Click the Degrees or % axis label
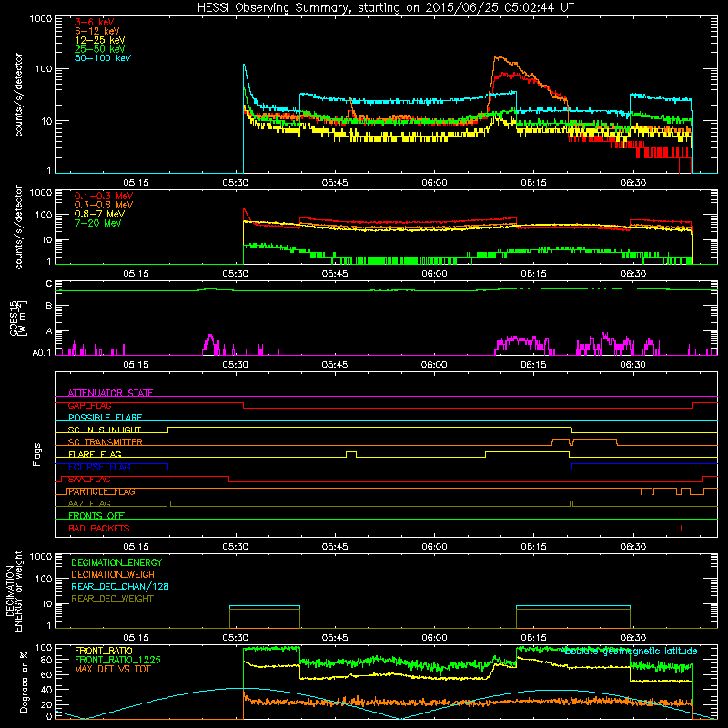 tap(24, 682)
